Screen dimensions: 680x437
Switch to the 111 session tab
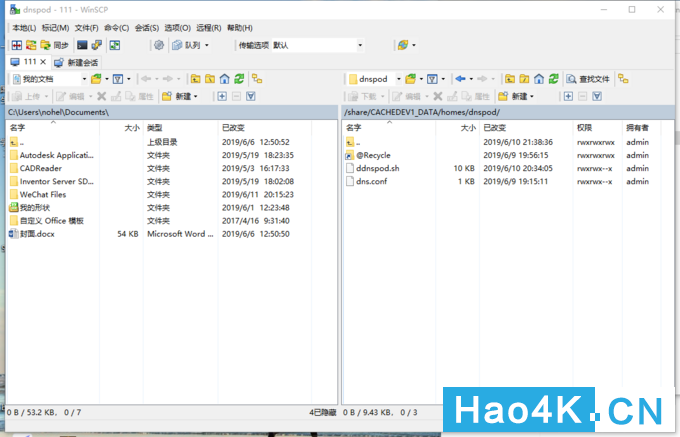point(29,62)
